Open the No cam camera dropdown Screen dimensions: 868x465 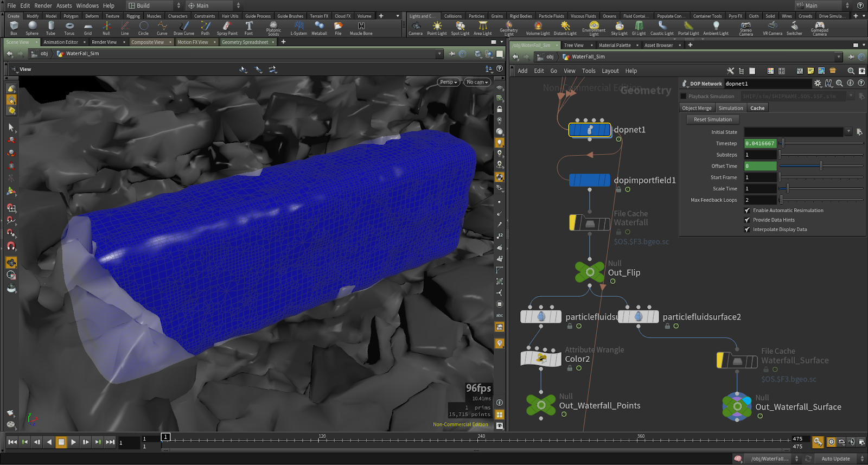477,82
